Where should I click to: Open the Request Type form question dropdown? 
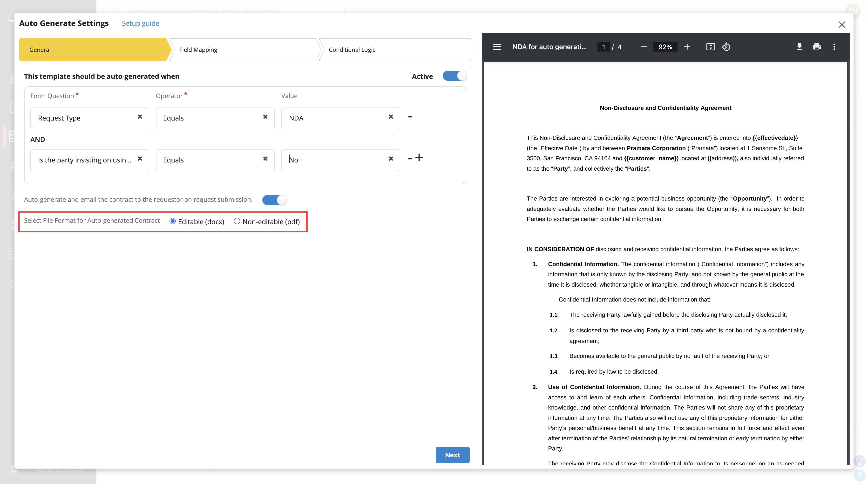point(90,118)
